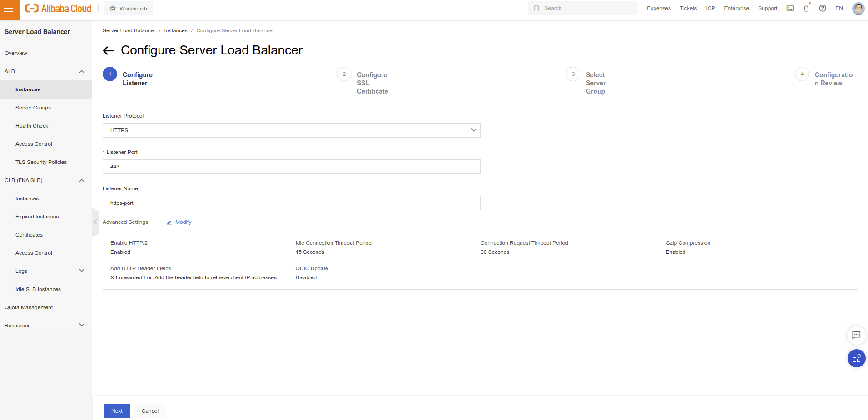Open the chat feedback floating icon

[x=856, y=335]
